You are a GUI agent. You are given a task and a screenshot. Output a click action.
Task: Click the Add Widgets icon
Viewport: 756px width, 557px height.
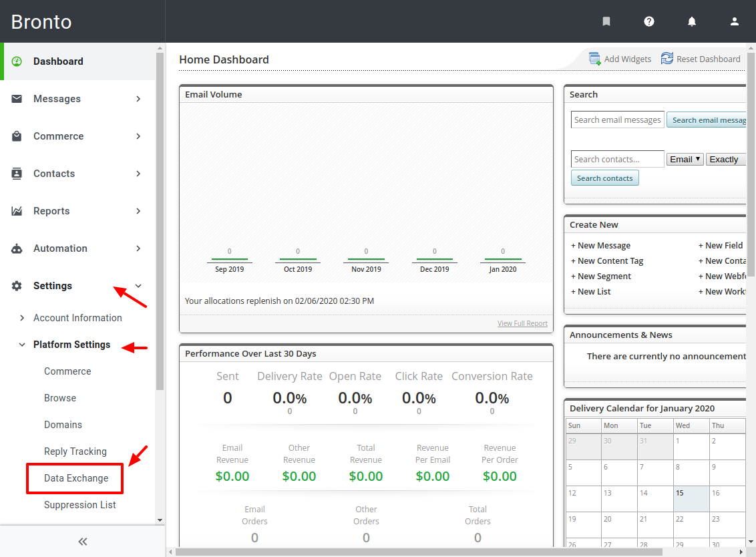(594, 58)
